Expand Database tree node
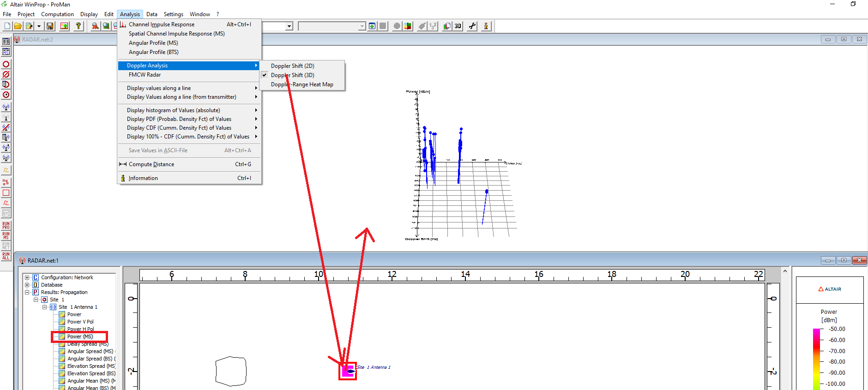This screenshot has height=390, width=868. (27, 285)
